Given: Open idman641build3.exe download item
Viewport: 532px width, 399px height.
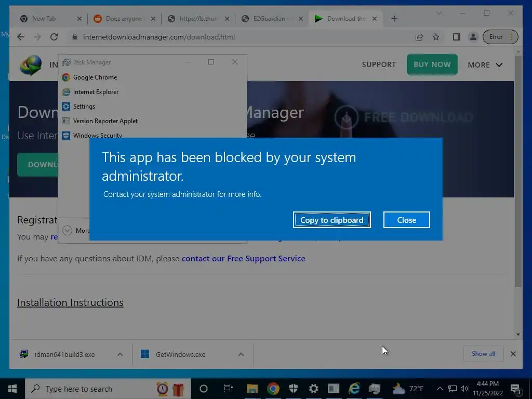Looking at the screenshot, I should [x=64, y=354].
